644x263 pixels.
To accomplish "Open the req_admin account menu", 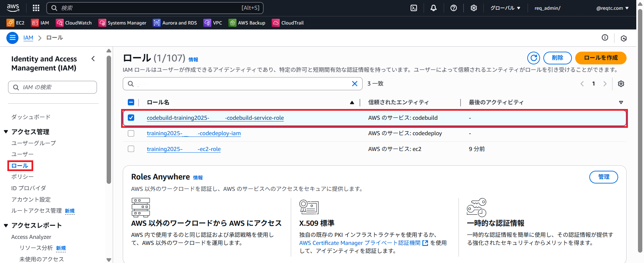I will coord(581,8).
